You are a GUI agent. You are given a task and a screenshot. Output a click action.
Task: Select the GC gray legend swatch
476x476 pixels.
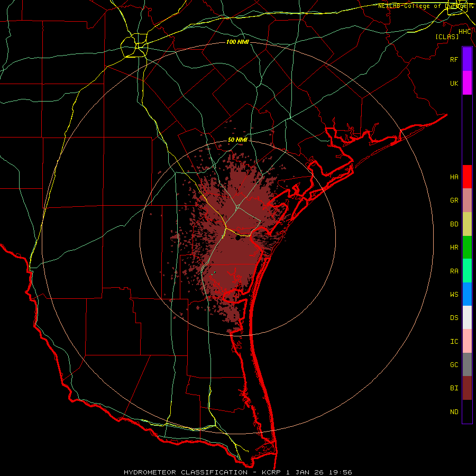[x=467, y=364]
